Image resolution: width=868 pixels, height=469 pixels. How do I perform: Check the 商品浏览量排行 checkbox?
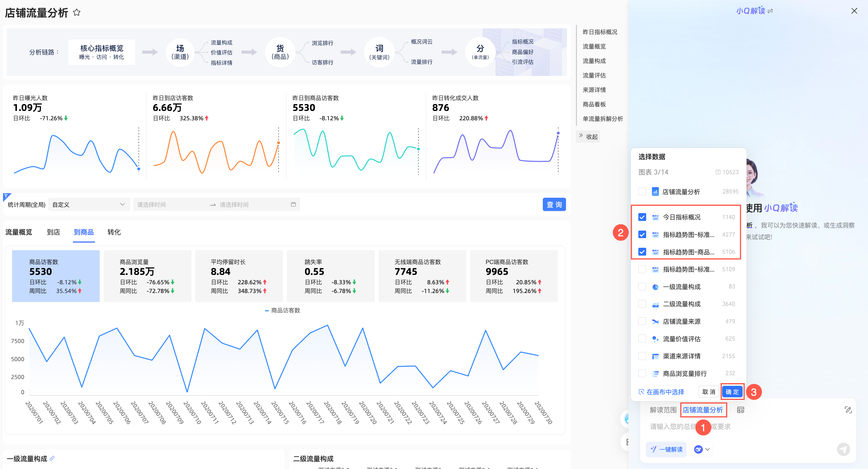[642, 373]
